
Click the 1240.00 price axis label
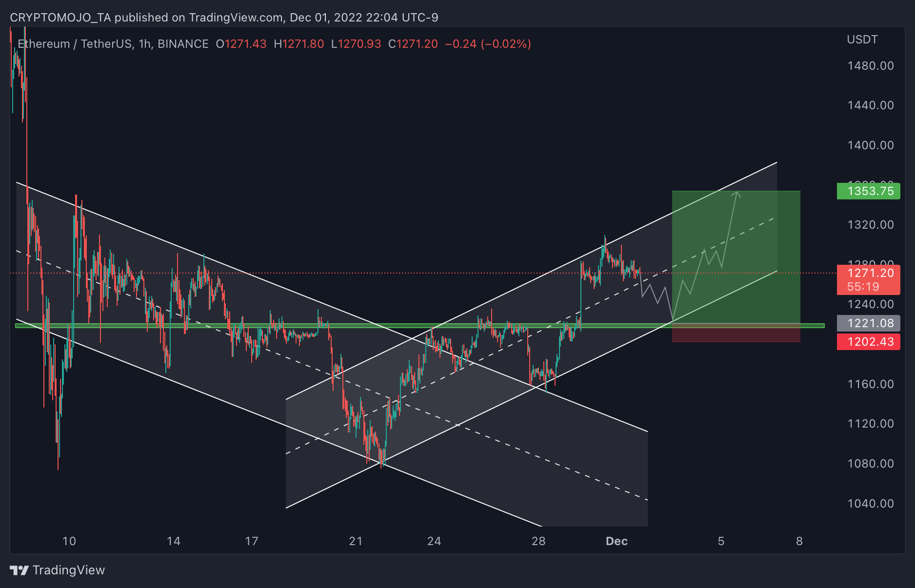pyautogui.click(x=871, y=304)
